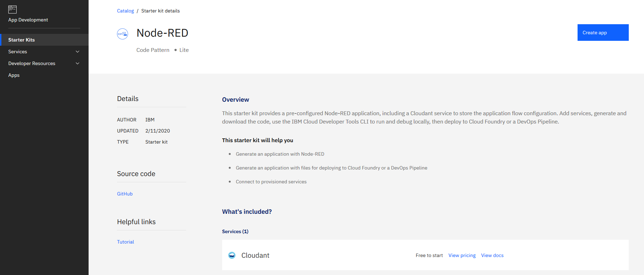Click the Lite plan tag
Screen dimensions: 644x275
coord(184,50)
